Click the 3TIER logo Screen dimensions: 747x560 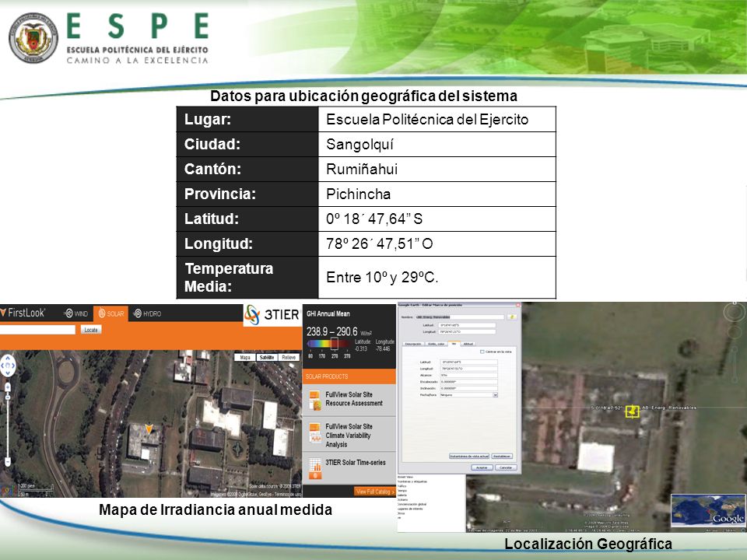tap(272, 315)
